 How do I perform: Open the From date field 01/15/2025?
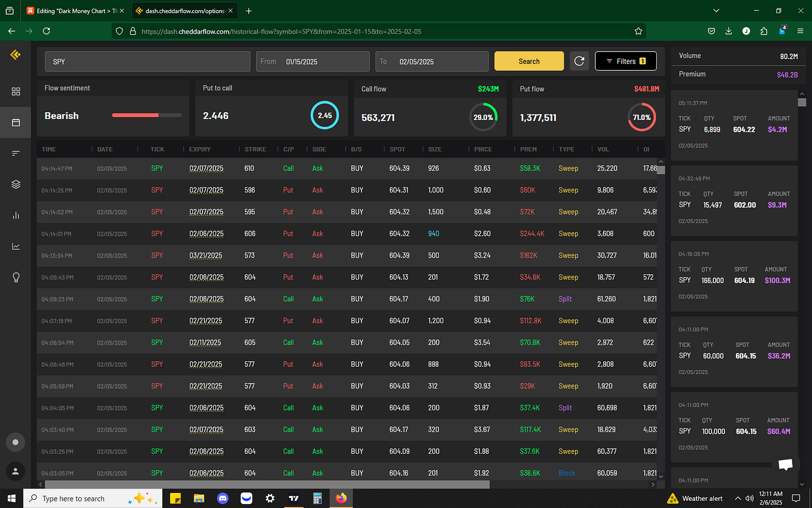pos(313,61)
